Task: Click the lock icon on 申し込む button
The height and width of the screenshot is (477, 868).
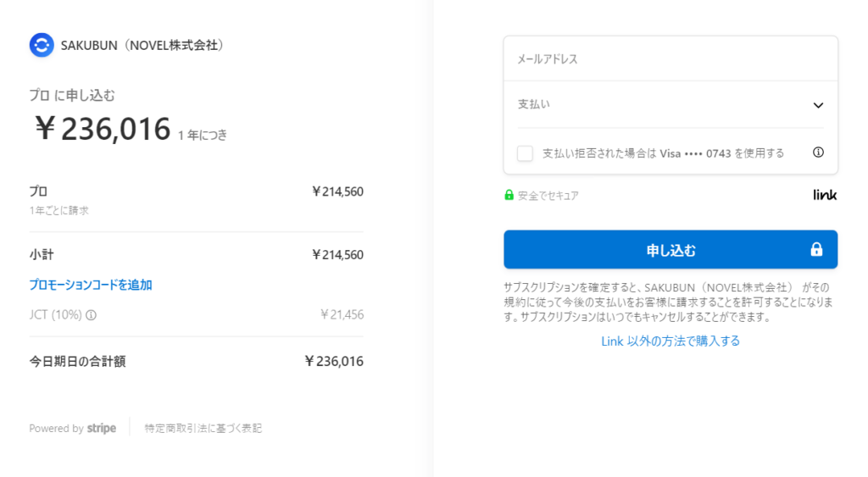Action: click(x=816, y=250)
